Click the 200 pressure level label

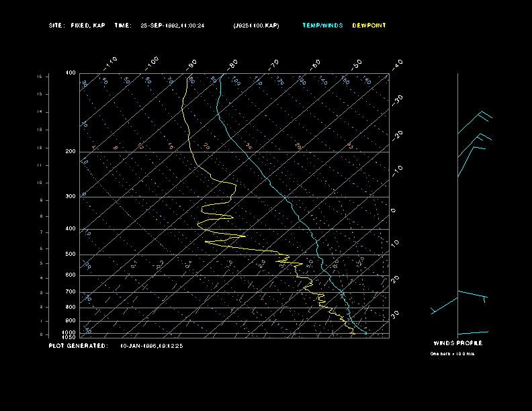tap(71, 152)
